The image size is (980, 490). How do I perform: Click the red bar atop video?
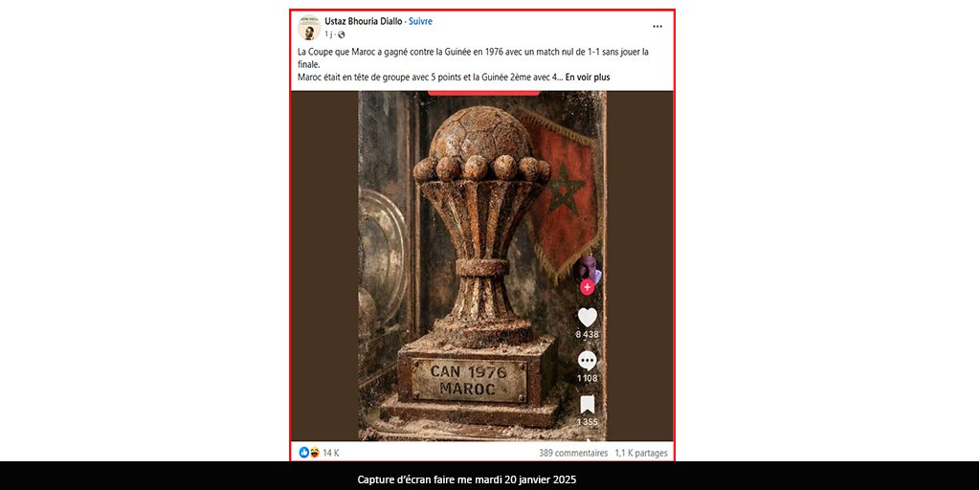coord(483,93)
